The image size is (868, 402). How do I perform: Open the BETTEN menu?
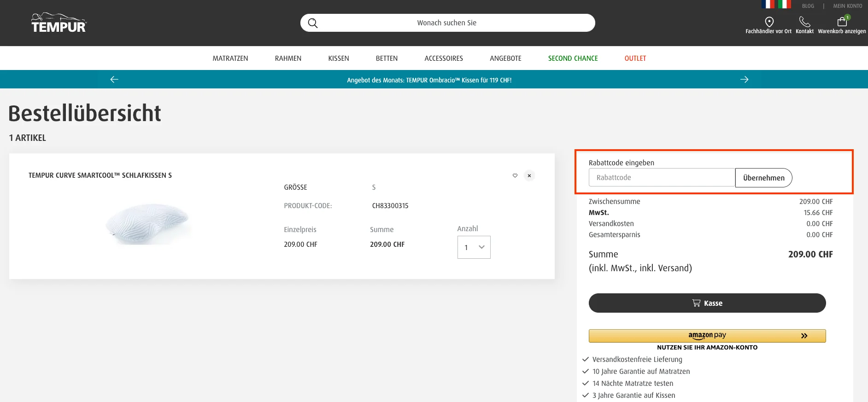[x=387, y=58]
